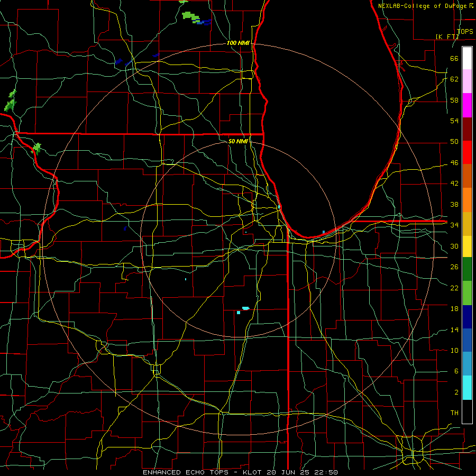Viewport: 476px width, 476px height.
Task: Select the legend value "50"
Action: (x=454, y=142)
